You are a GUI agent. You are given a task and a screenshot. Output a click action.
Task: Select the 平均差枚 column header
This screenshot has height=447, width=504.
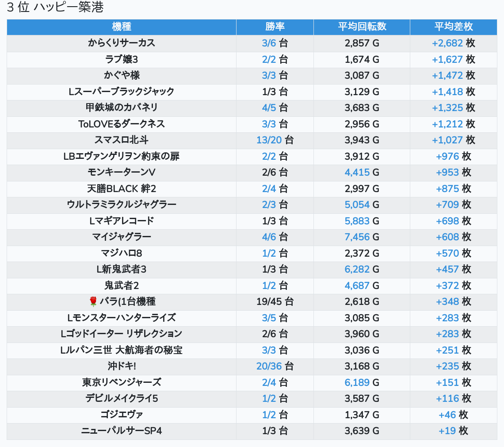[453, 27]
